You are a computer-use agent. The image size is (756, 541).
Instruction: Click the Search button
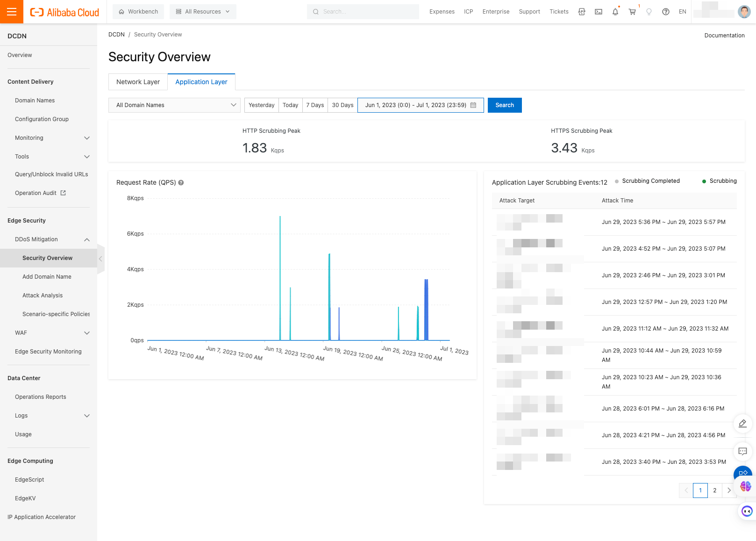click(505, 105)
